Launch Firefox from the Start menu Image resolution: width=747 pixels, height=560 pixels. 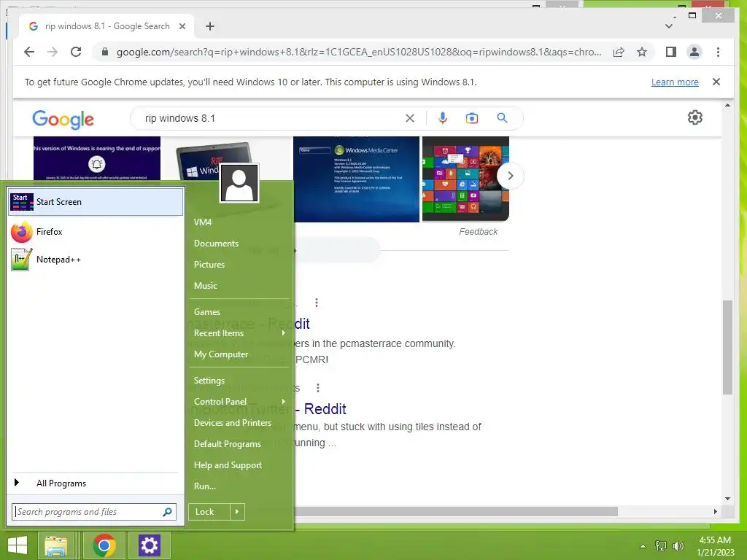pos(96,232)
